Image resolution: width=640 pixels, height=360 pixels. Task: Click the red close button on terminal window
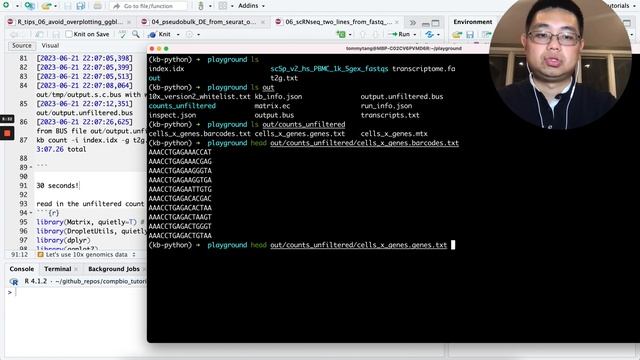coord(152,49)
